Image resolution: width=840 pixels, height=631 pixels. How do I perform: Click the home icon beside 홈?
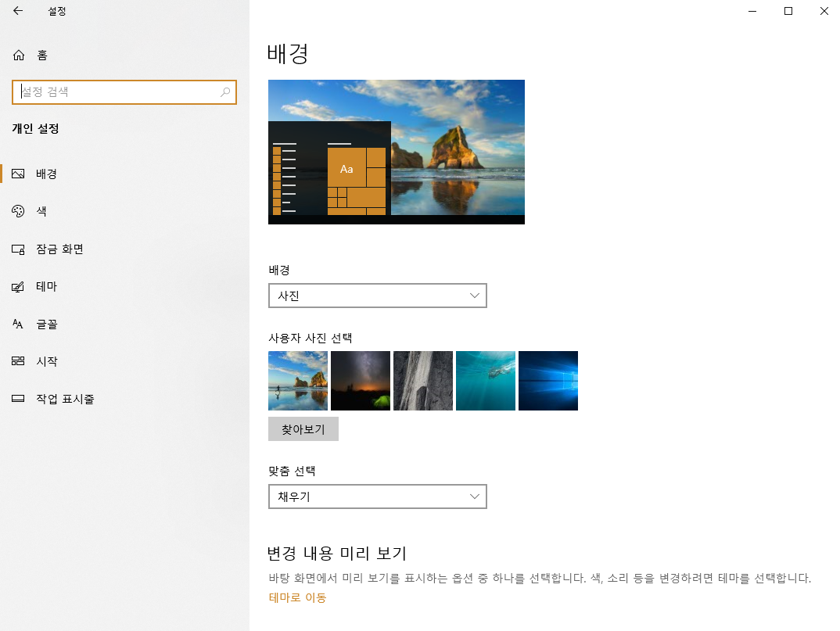click(x=19, y=56)
